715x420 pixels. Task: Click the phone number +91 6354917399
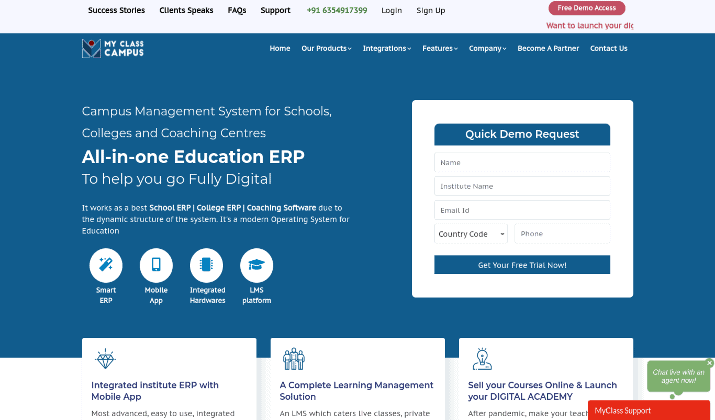point(337,10)
